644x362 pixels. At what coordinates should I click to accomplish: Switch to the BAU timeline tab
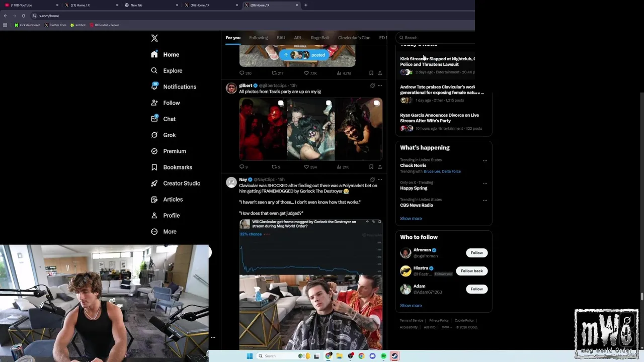click(281, 38)
